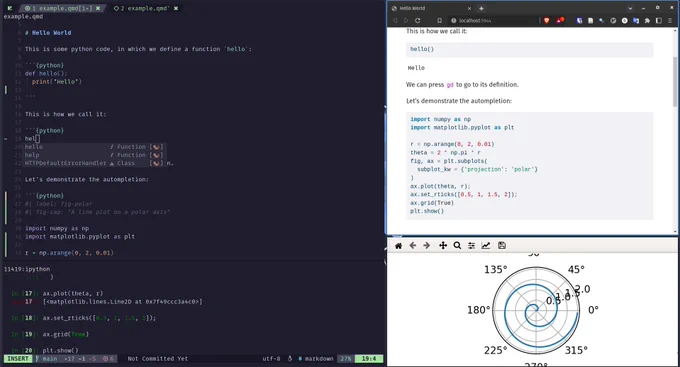
Task: Click the Linux file format icon in statusline
Action: (x=290, y=359)
